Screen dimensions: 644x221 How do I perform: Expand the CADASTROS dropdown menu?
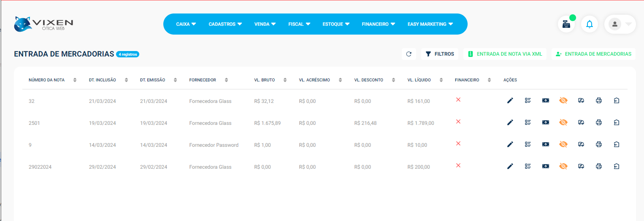click(x=225, y=24)
